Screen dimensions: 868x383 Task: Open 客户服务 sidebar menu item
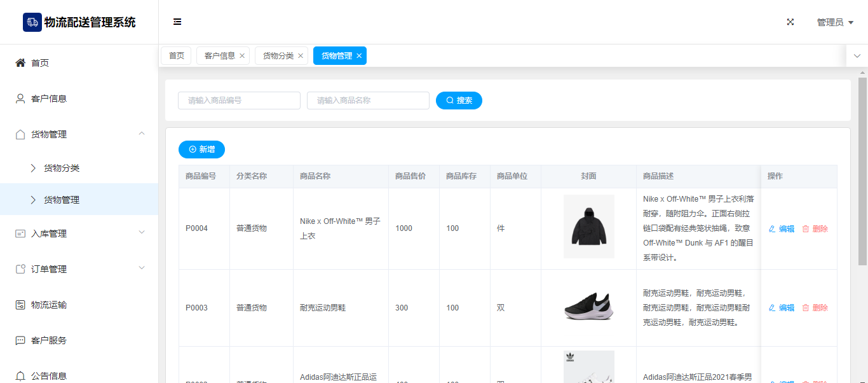(x=49, y=340)
